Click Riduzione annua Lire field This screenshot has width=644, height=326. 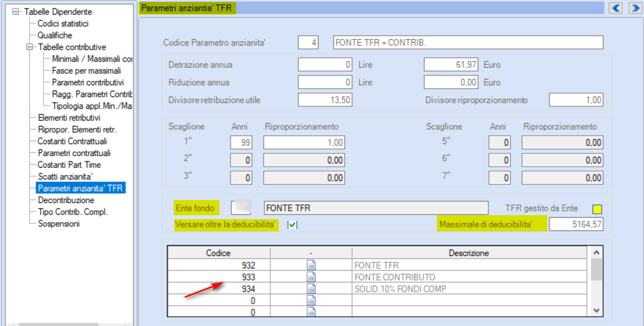pos(325,82)
